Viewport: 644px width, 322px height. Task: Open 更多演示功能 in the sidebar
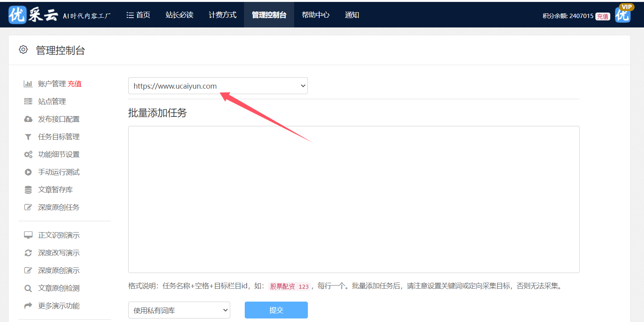point(59,306)
